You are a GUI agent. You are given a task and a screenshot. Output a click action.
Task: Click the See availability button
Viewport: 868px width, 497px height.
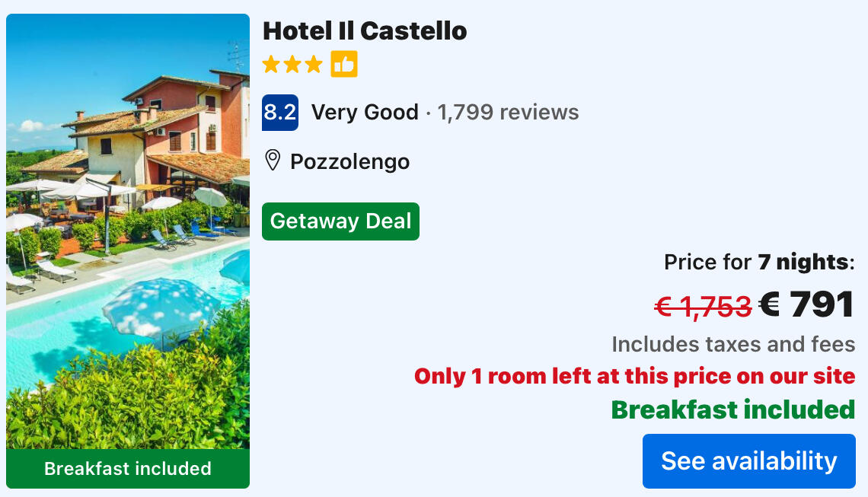pos(748,461)
